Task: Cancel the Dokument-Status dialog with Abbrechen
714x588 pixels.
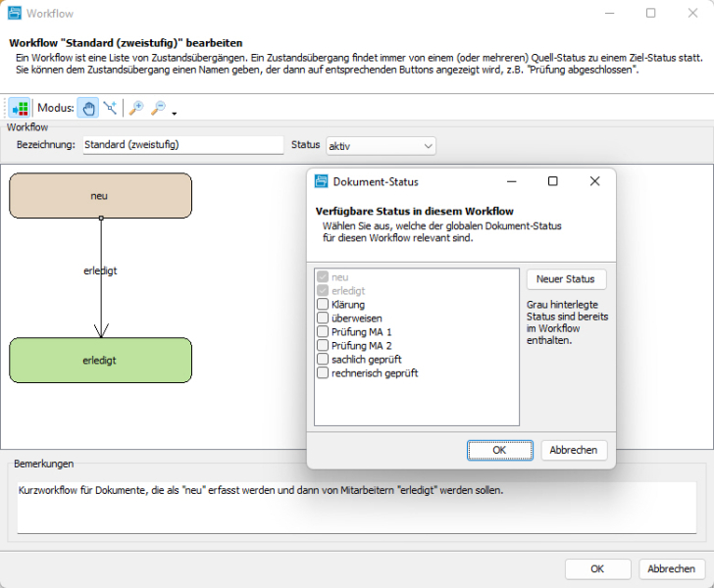Action: (x=574, y=450)
